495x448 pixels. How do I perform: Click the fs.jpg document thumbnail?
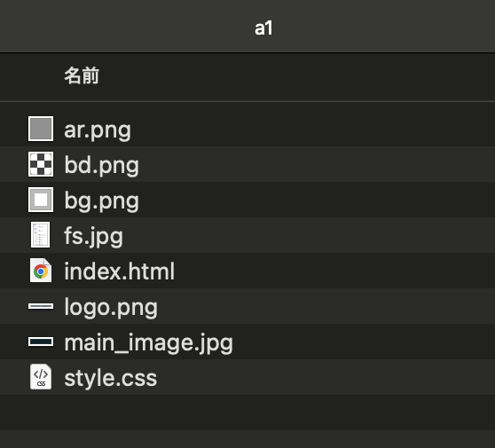(41, 235)
